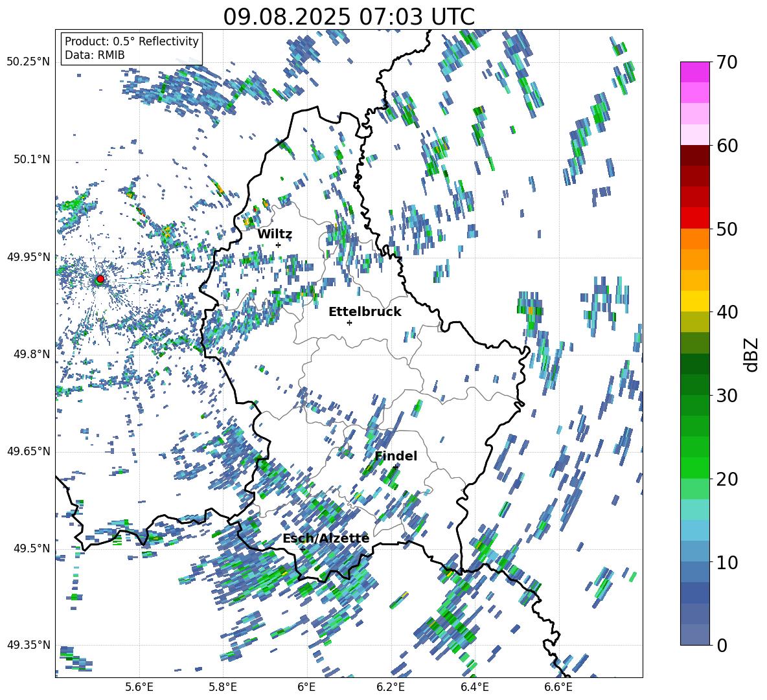The height and width of the screenshot is (700, 767).
Task: Click the Findel station cross marker
Action: pos(395,468)
